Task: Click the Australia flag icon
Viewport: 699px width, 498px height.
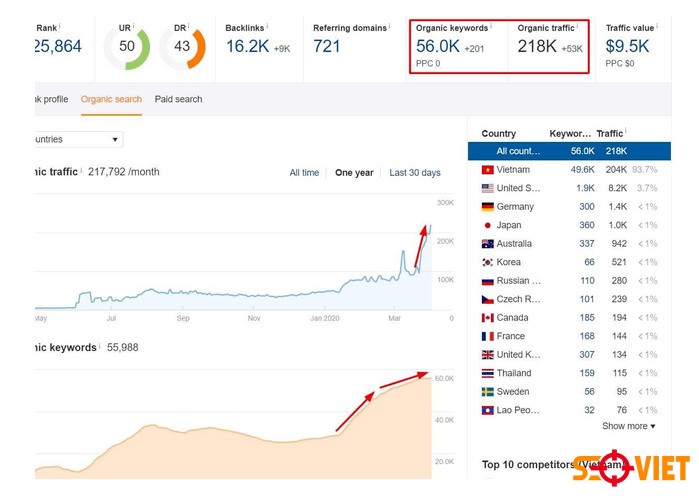Action: click(488, 244)
